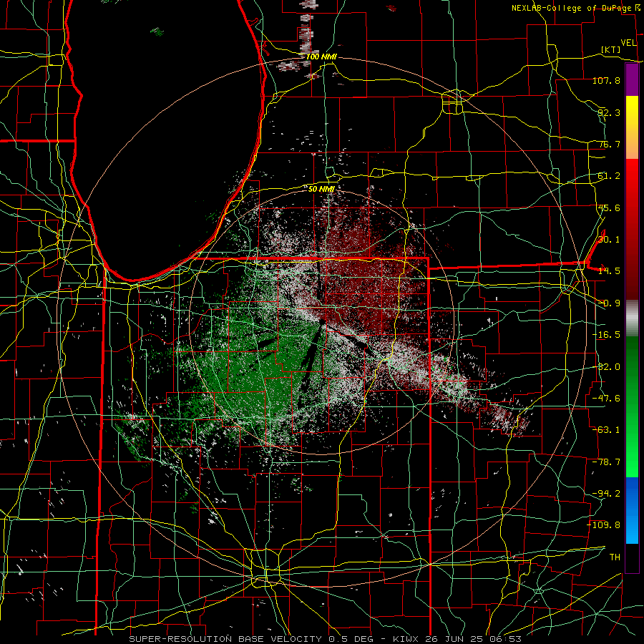Click the purple segment of the velocity scale
This screenshot has height=644, width=644.
(x=632, y=79)
